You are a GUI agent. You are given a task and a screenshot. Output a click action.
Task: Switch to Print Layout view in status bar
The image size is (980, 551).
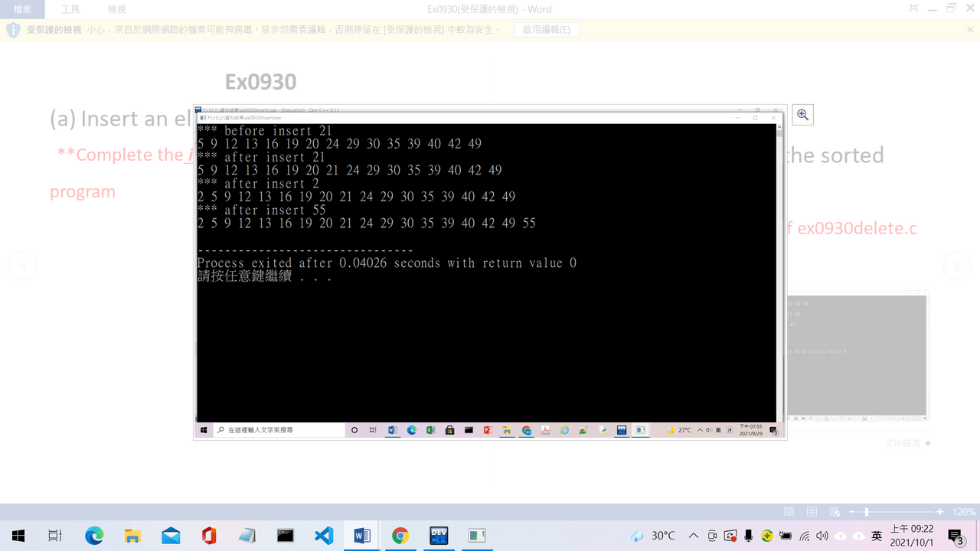[812, 512]
